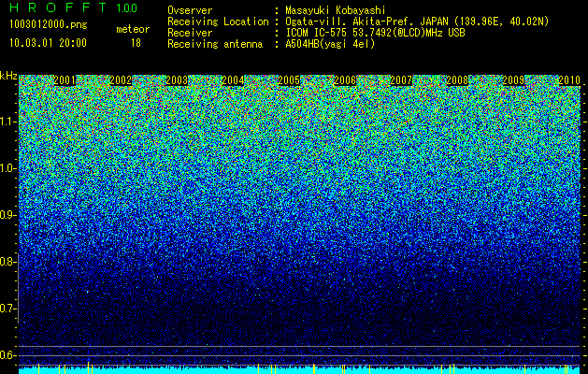The width and height of the screenshot is (588, 374).
Task: Click the location text Ogata-vill. Akita-Pref. JAPAN
Action: tap(366, 22)
